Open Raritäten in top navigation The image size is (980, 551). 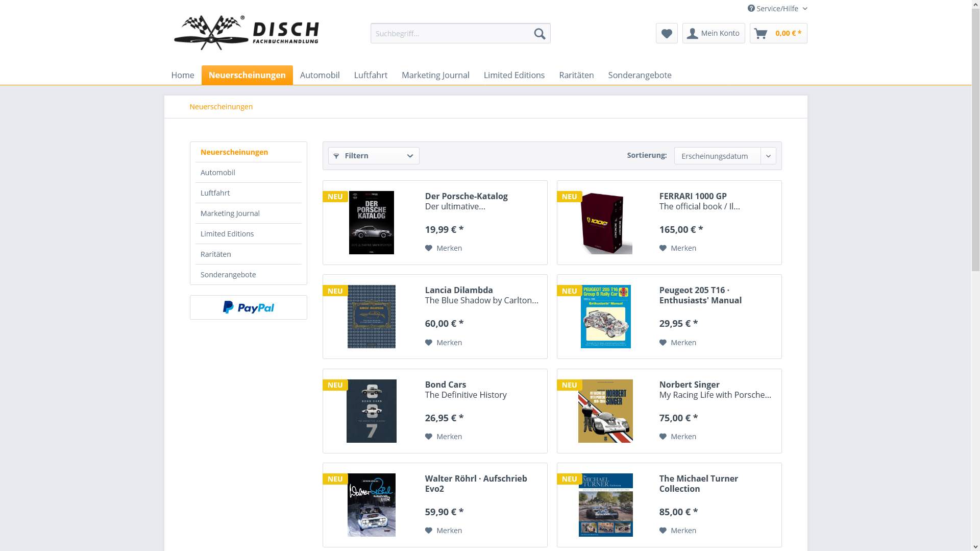tap(576, 75)
